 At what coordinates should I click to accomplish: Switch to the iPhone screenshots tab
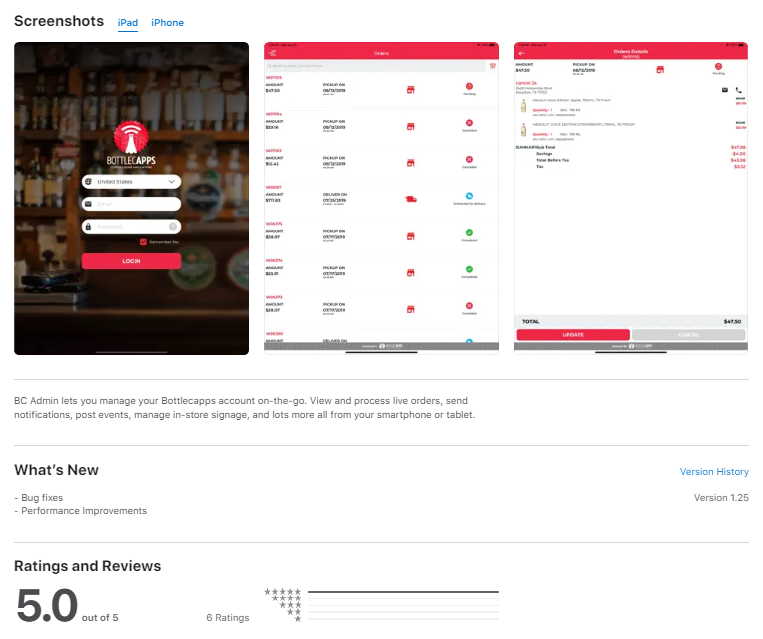(x=167, y=22)
